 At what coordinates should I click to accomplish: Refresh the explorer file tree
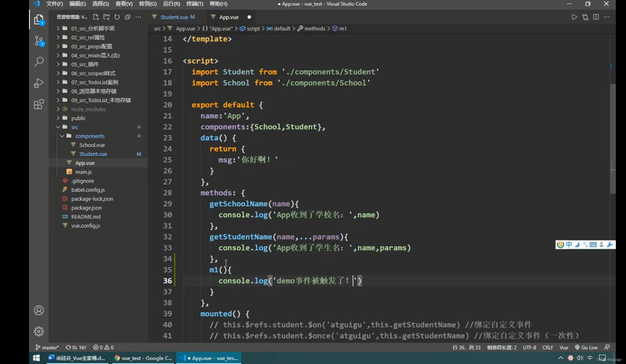[117, 17]
